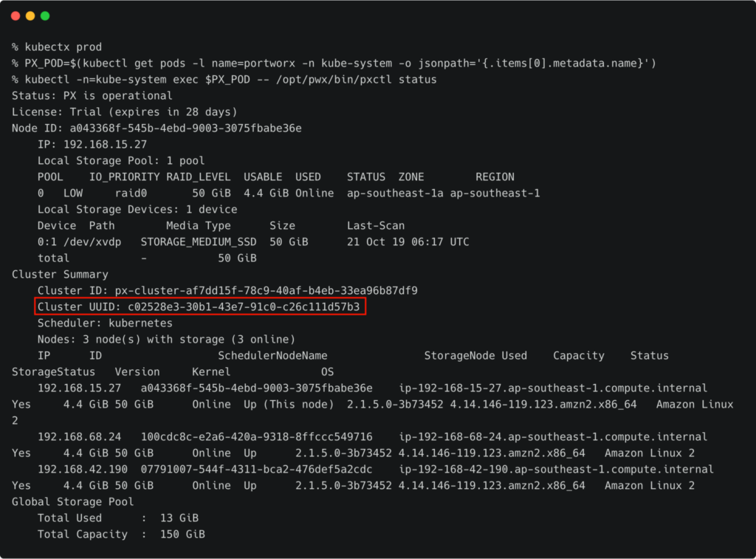Screen dimensions: 756x559
Task: Close the terminal window with red button
Action: pyautogui.click(x=16, y=16)
